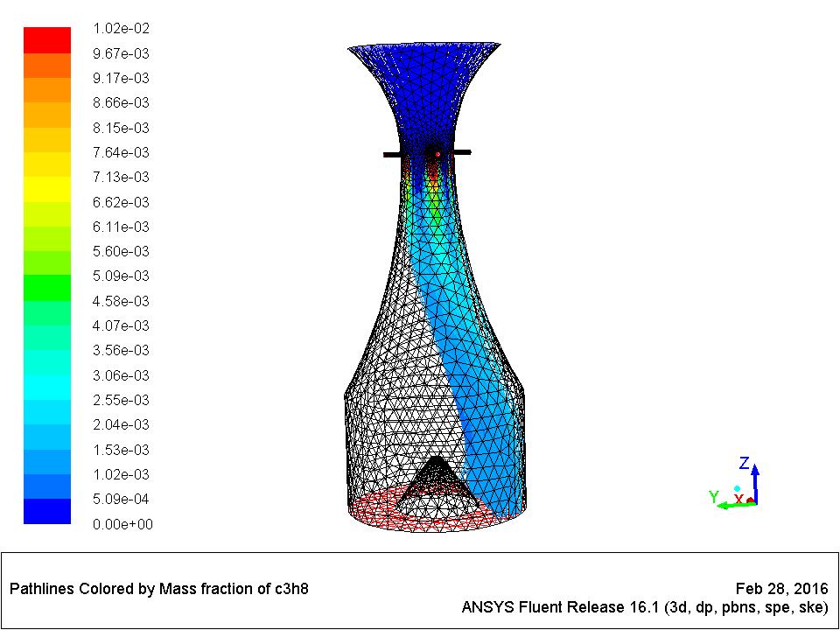840x630 pixels.
Task: Click the legend value 8.66e-03
Action: click(x=121, y=103)
